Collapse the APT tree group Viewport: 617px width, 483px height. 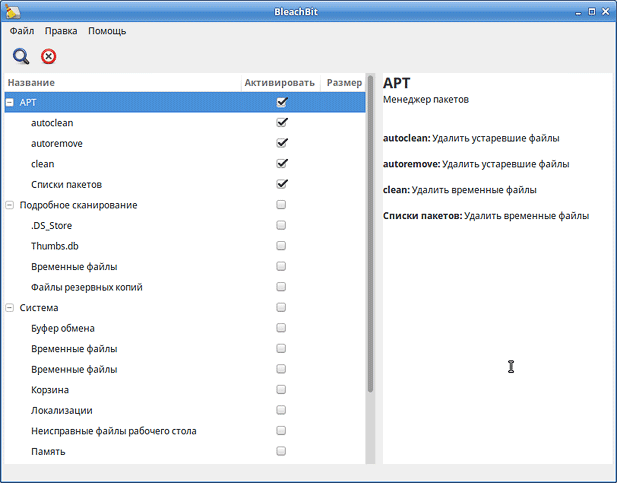click(10, 102)
